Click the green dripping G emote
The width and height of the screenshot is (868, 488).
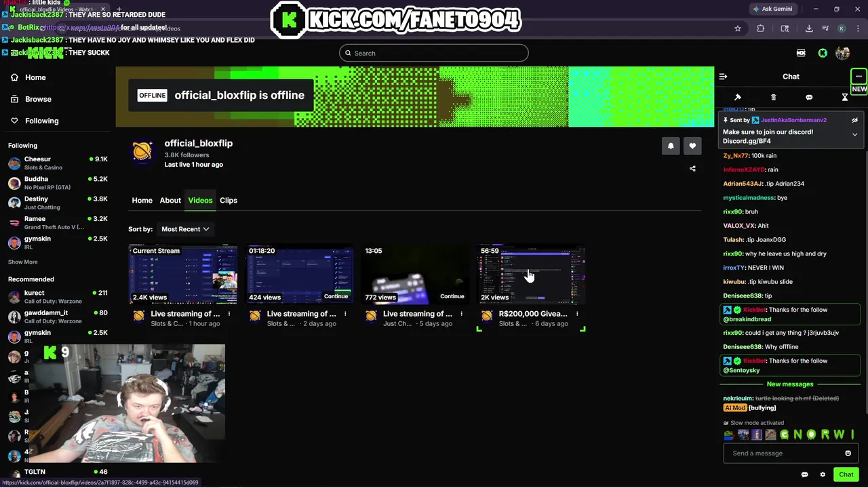pos(784,434)
